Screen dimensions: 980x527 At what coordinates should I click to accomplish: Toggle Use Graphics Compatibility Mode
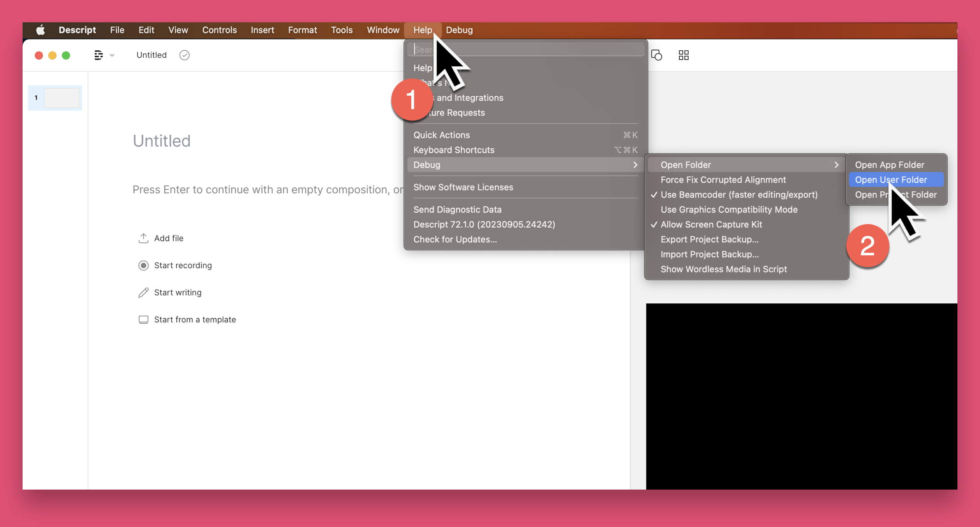[746, 209]
